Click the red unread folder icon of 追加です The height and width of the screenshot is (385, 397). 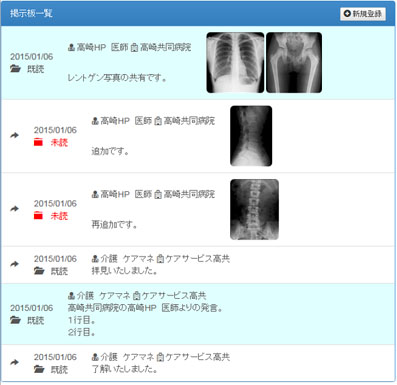click(x=38, y=142)
